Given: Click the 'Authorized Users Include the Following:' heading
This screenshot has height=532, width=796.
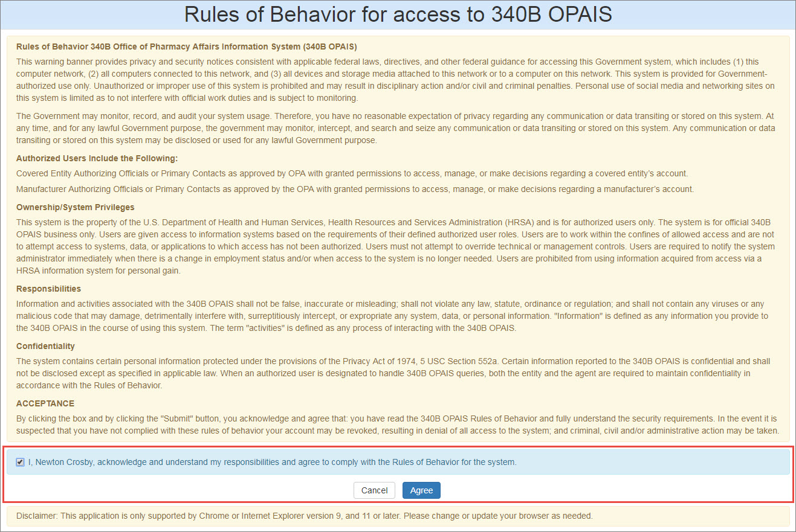Looking at the screenshot, I should pyautogui.click(x=97, y=158).
